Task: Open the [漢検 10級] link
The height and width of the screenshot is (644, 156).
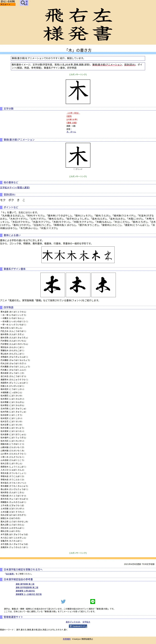Action: (x=72, y=123)
